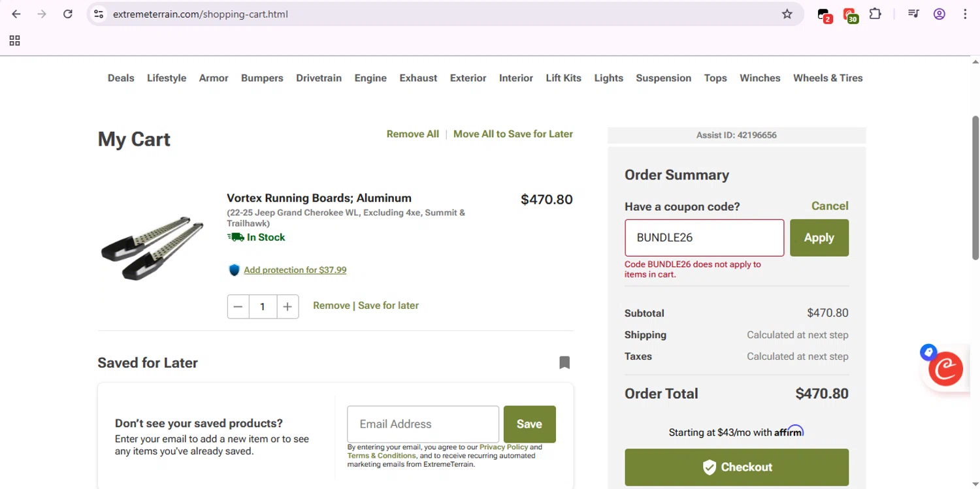The image size is (980, 489).
Task: Click the Saved for Later bookmark icon
Action: 564,362
